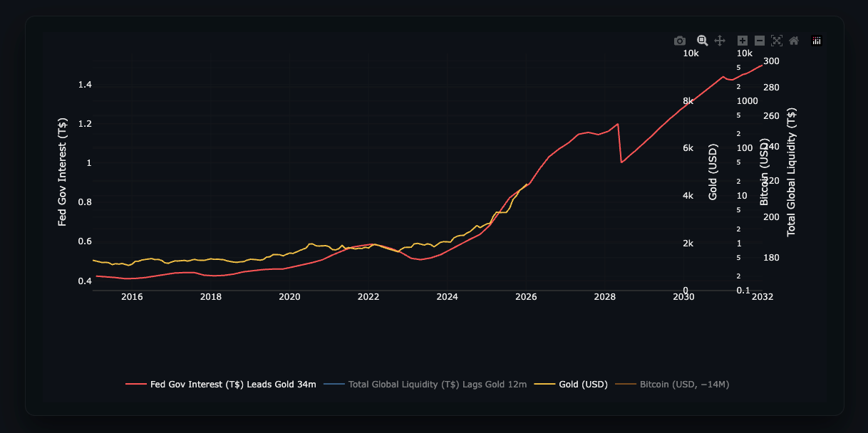Enable the Bitcoin (USD, −14M) legend trace
This screenshot has width=868, height=433.
coord(672,385)
